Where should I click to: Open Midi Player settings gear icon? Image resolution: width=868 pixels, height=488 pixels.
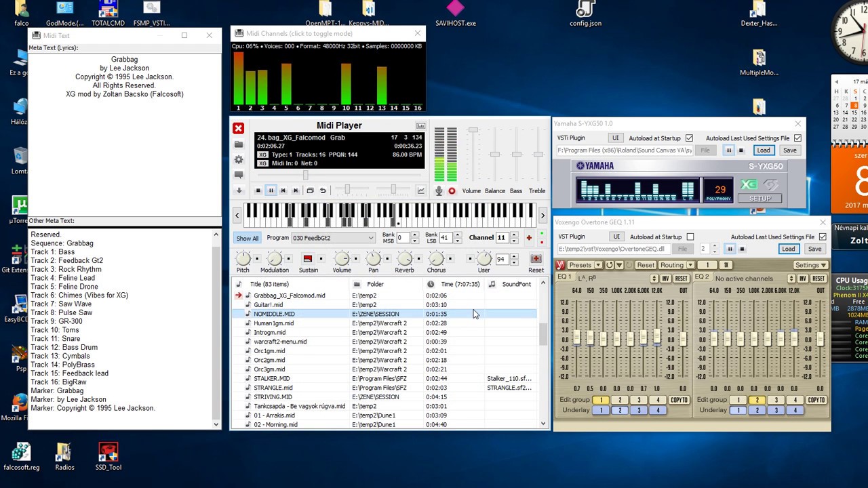pos(238,160)
